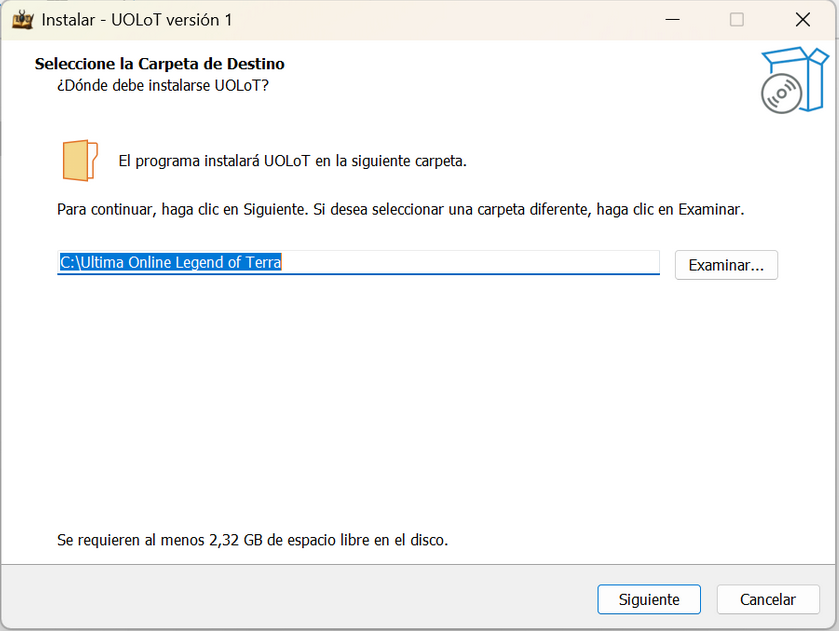Click the highlighted C:\Ultima Online path text

coord(170,263)
